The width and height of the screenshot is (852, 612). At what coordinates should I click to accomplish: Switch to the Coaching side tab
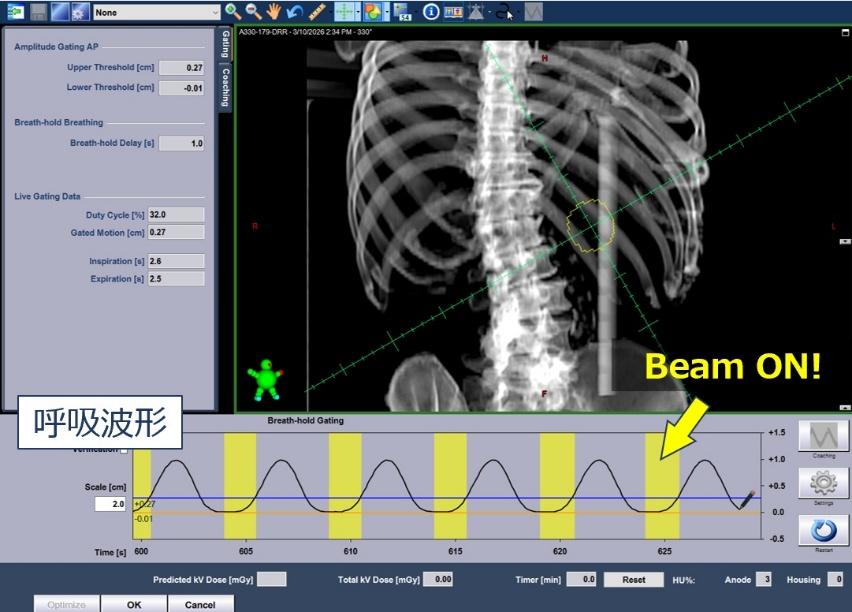pyautogui.click(x=226, y=87)
